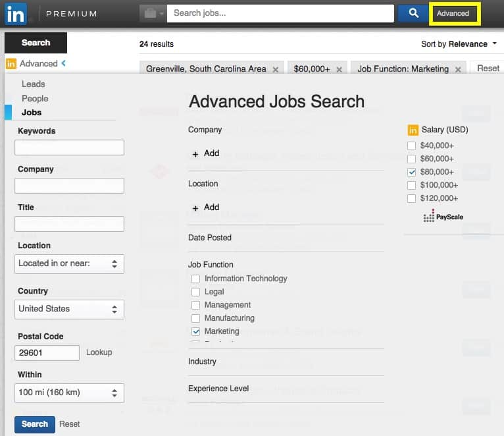The height and width of the screenshot is (436, 504).
Task: Switch to the Leads search type
Action: pos(33,84)
